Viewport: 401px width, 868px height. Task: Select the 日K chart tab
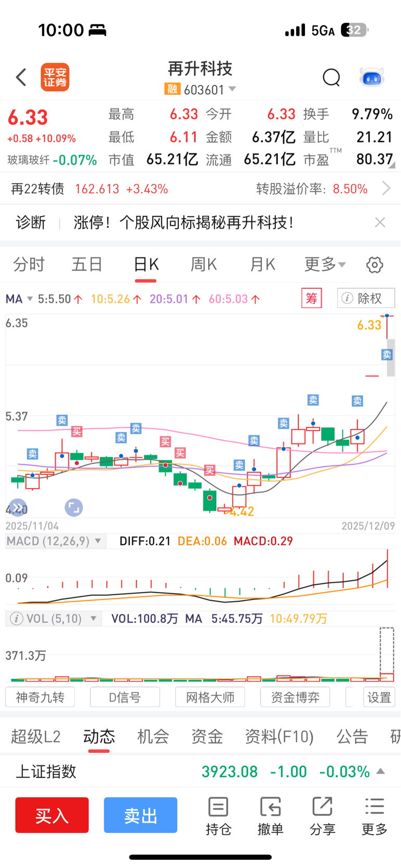[x=145, y=264]
